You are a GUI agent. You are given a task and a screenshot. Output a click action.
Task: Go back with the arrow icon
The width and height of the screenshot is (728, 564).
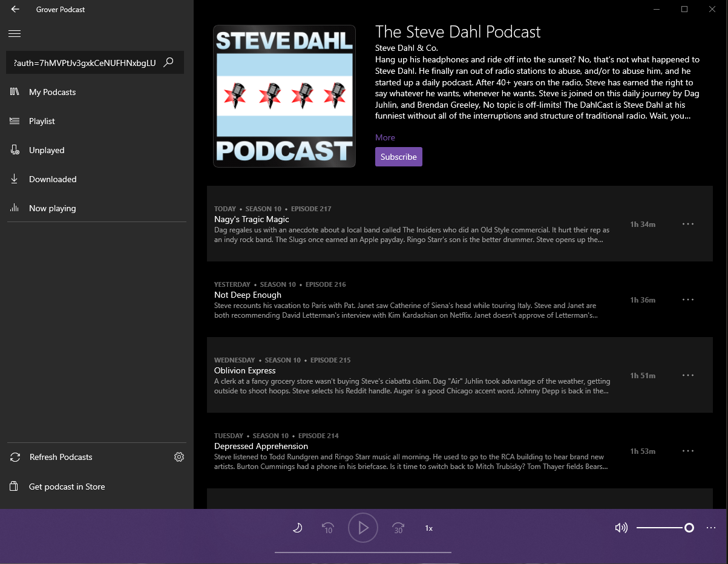(x=15, y=10)
